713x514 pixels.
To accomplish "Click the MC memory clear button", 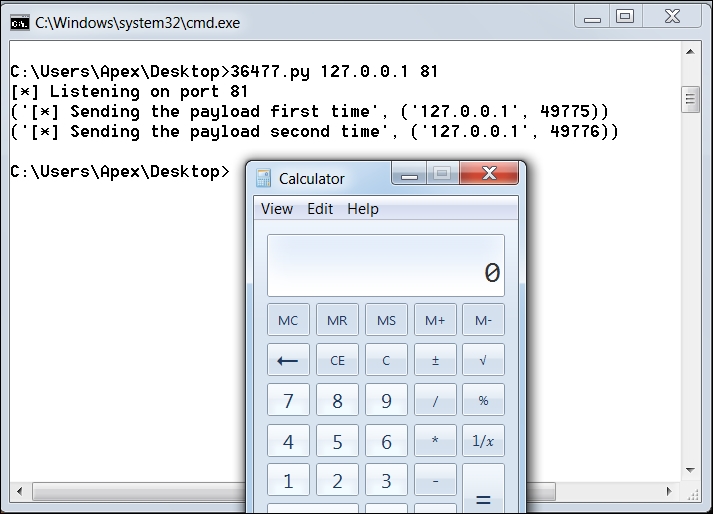I will coord(288,320).
